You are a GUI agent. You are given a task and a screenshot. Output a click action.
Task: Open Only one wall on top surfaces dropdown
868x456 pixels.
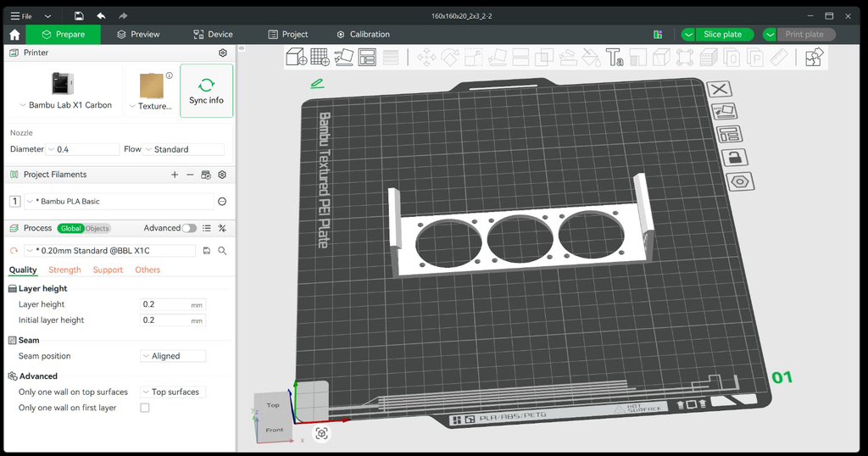click(x=173, y=392)
